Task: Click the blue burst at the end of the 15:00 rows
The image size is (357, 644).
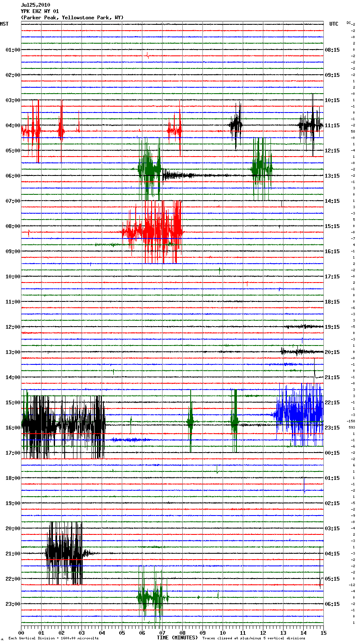Action: [x=299, y=415]
